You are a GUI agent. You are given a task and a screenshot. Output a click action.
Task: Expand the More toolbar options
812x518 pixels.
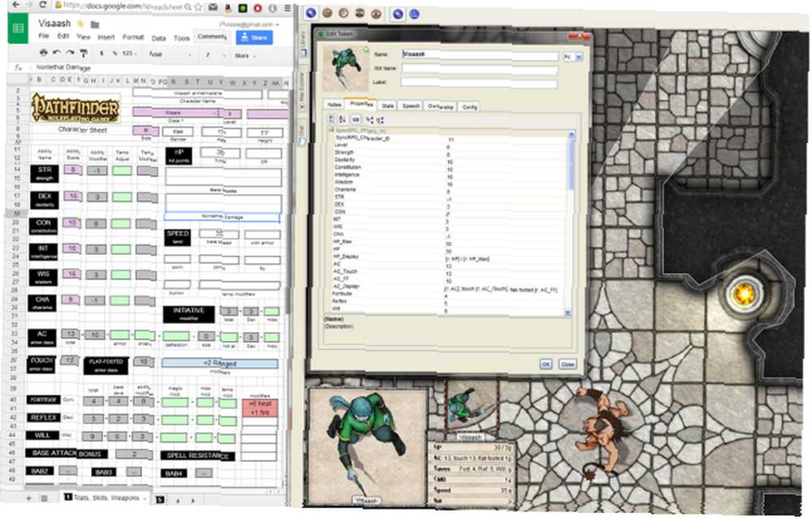tap(245, 55)
